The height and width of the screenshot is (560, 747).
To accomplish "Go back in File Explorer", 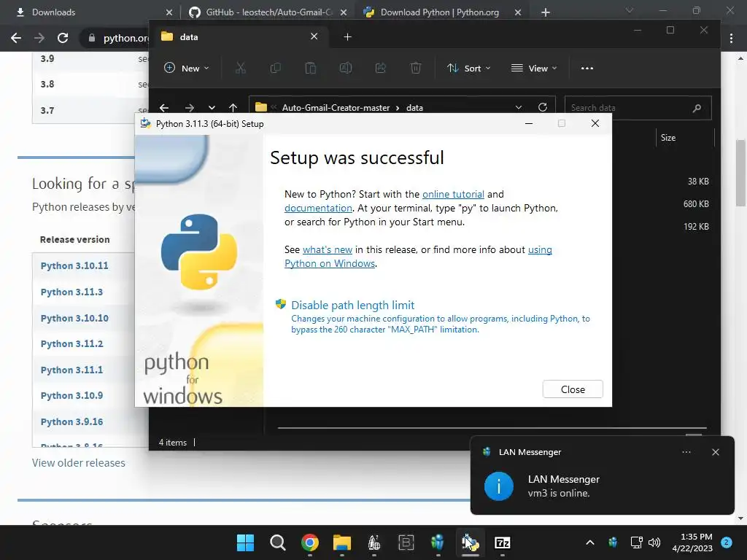I will pos(164,108).
